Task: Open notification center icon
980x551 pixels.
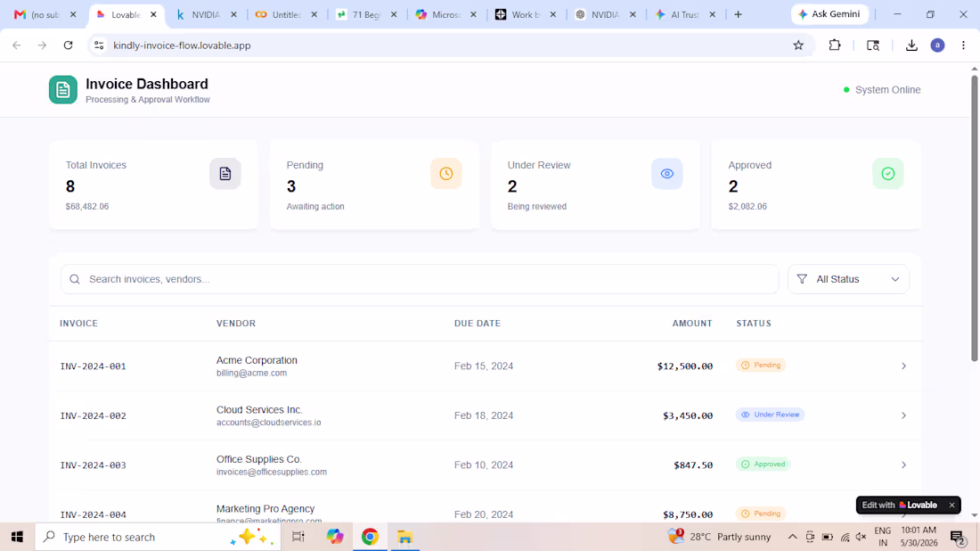Action: [x=958, y=537]
